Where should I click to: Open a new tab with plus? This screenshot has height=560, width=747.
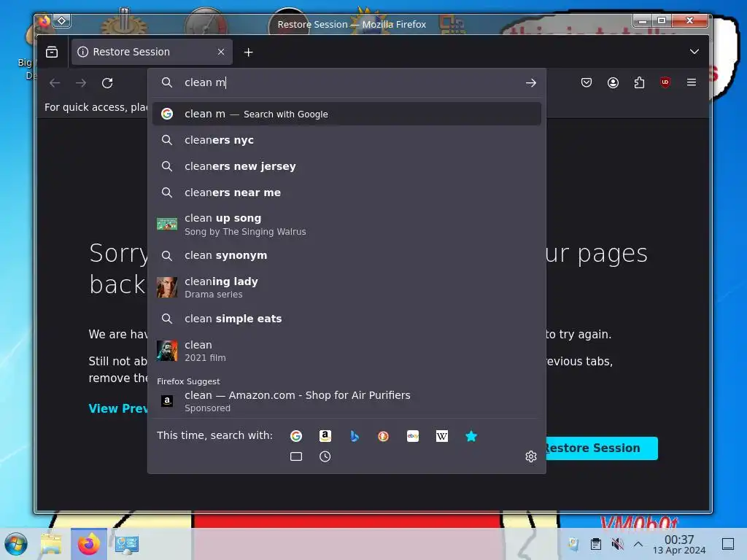(x=248, y=52)
